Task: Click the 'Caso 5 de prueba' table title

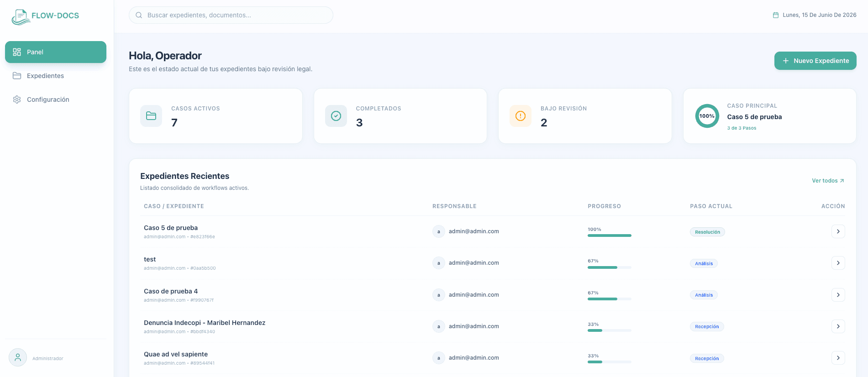Action: click(171, 228)
